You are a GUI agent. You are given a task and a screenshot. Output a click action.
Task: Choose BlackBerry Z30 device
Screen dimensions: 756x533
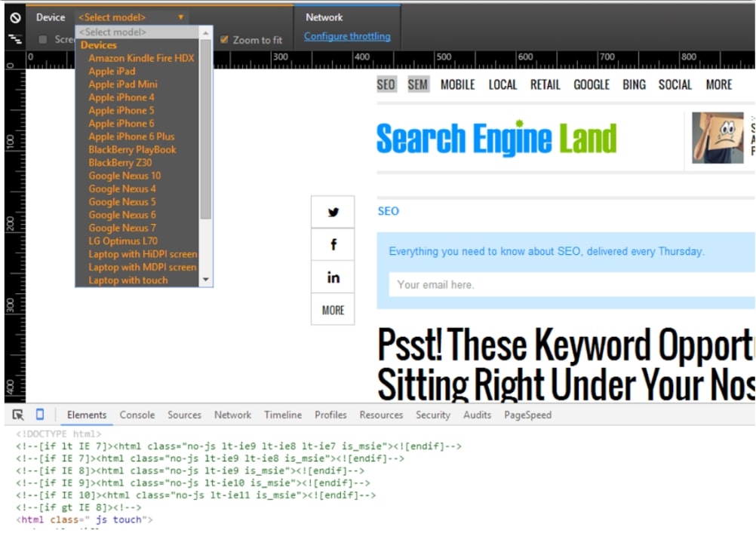point(120,162)
